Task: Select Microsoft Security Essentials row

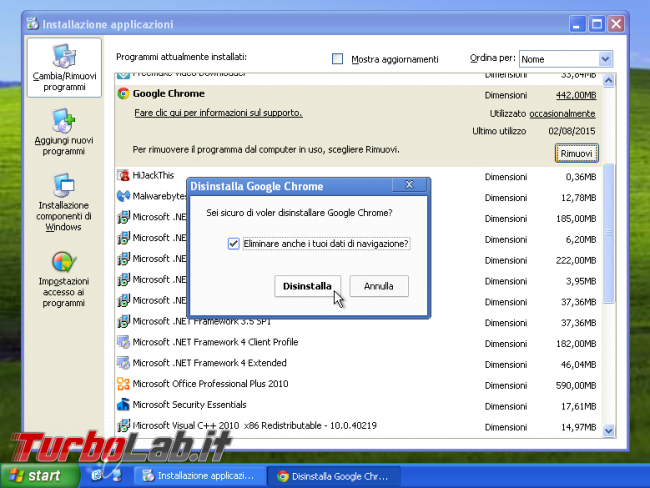Action: pyautogui.click(x=358, y=405)
